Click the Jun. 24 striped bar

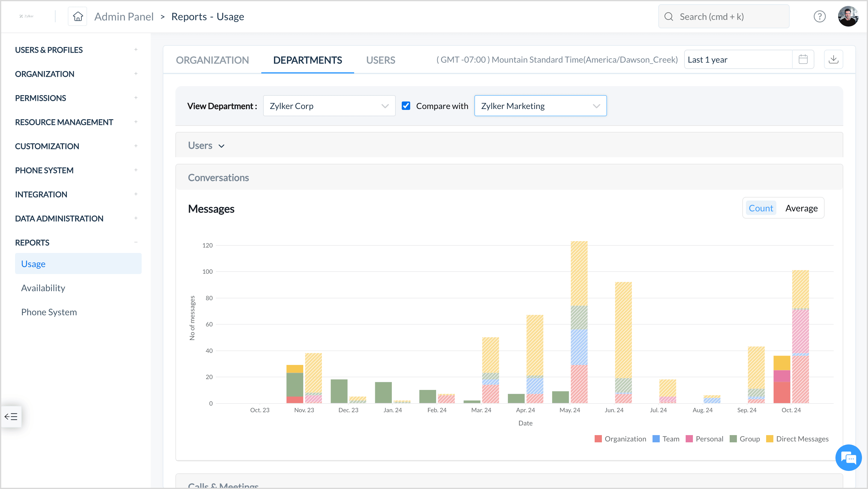coord(623,343)
